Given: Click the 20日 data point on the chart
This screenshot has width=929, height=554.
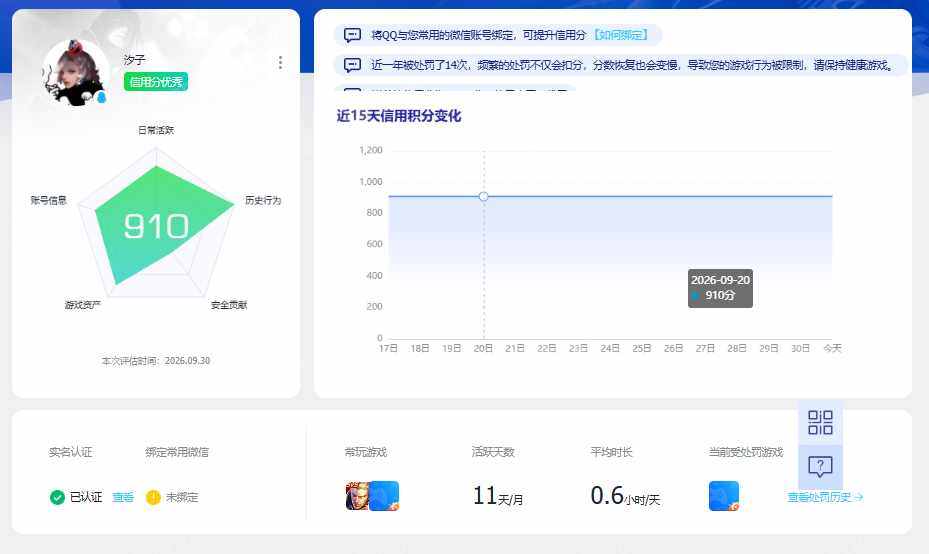Looking at the screenshot, I should click(x=483, y=196).
